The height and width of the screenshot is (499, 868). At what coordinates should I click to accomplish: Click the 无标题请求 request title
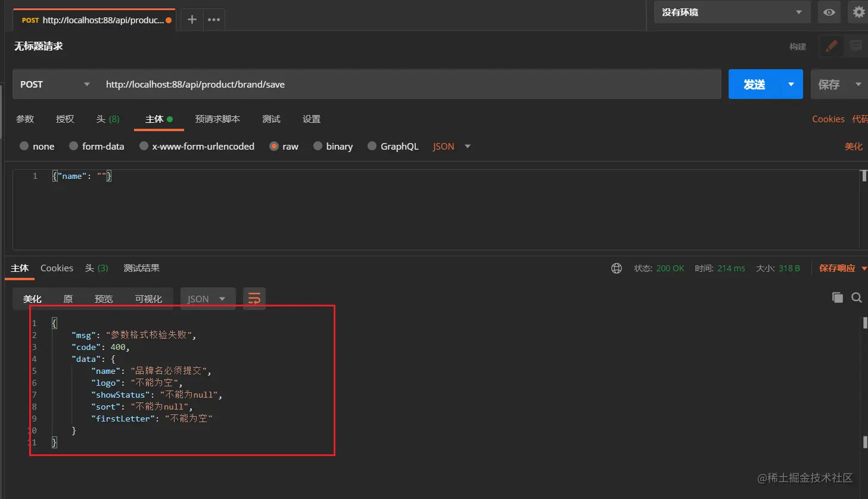click(x=38, y=46)
